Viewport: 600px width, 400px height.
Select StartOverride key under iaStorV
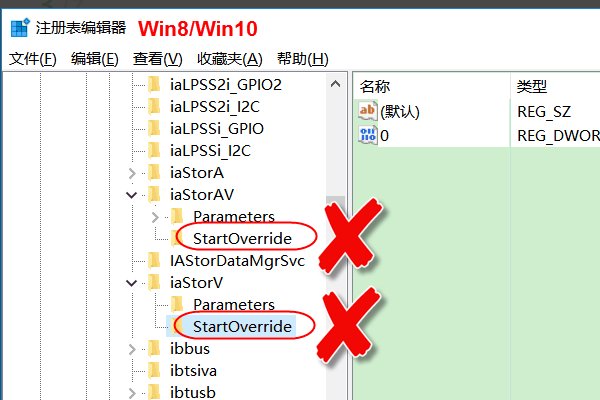point(242,327)
